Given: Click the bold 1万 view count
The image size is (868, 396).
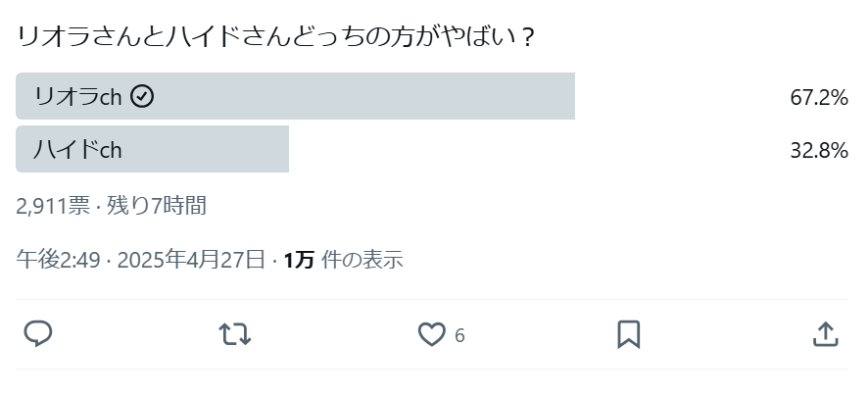Looking at the screenshot, I should [x=299, y=260].
